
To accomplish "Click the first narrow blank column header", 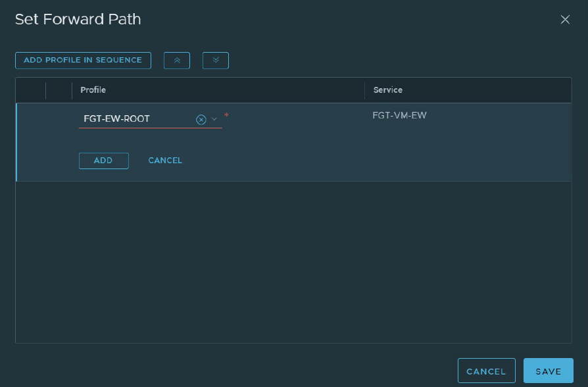I will coord(31,90).
